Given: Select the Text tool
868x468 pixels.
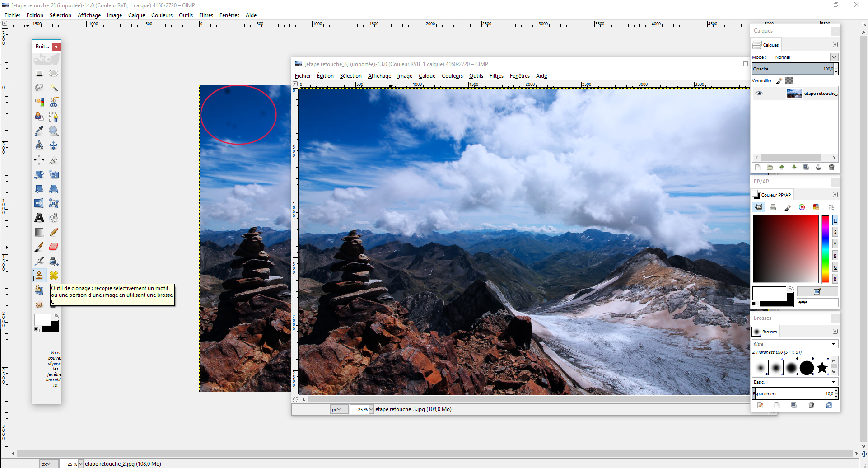Looking at the screenshot, I should 39,217.
